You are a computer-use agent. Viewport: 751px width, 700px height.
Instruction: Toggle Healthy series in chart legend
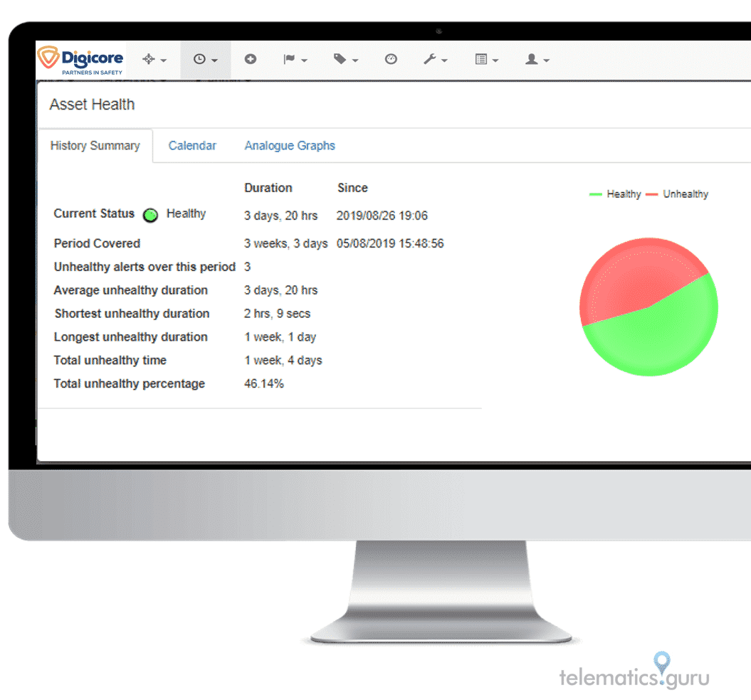(616, 194)
